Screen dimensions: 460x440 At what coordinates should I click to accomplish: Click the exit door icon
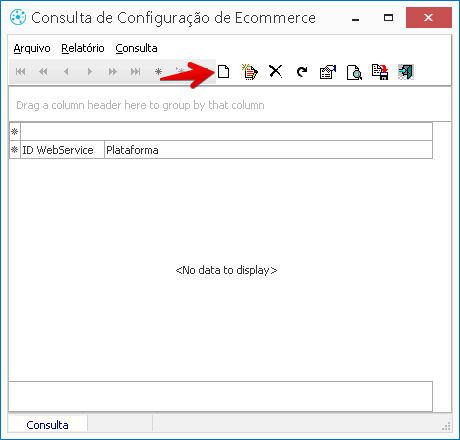click(406, 72)
